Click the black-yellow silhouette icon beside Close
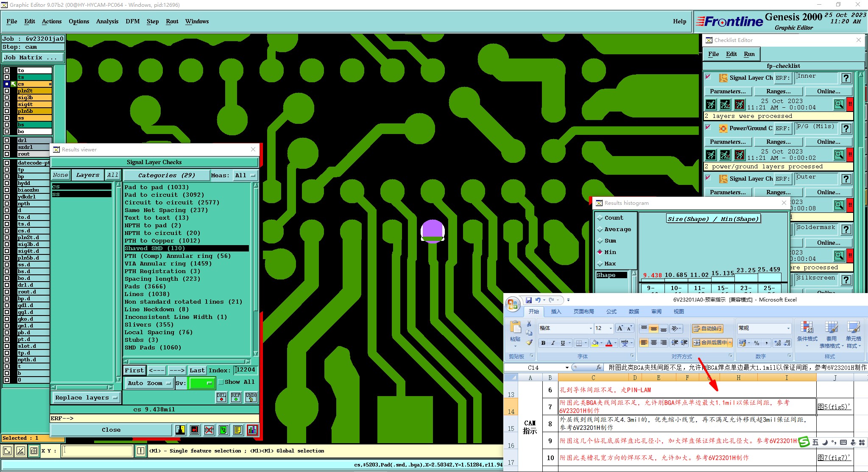The image size is (868, 472). coord(180,430)
